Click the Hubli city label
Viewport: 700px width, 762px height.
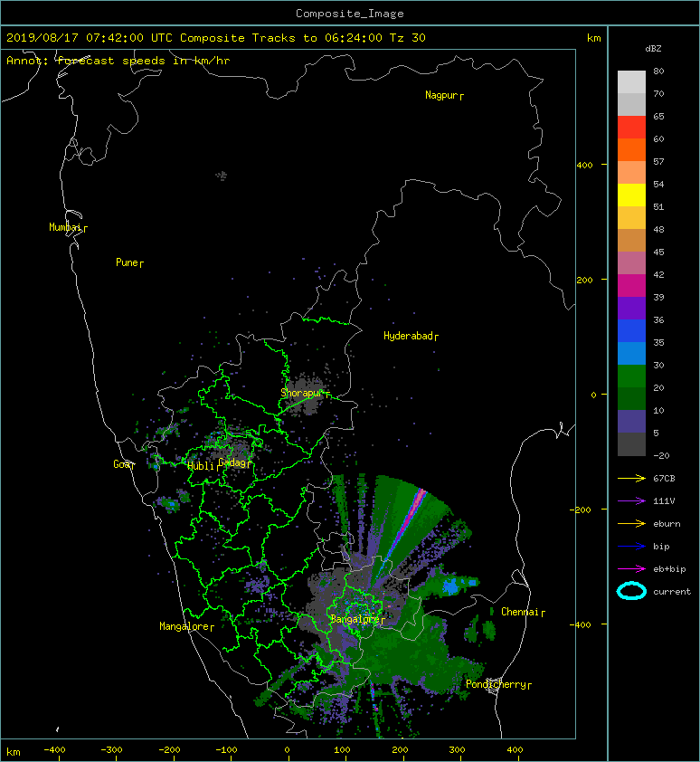(x=201, y=466)
